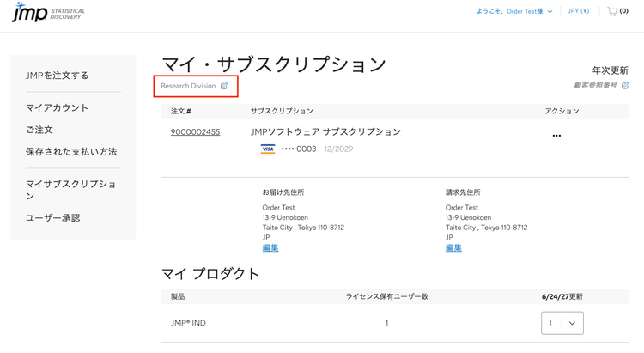The height and width of the screenshot is (353, 644).
Task: Open the JMP IND quantity dropdown
Action: (562, 323)
